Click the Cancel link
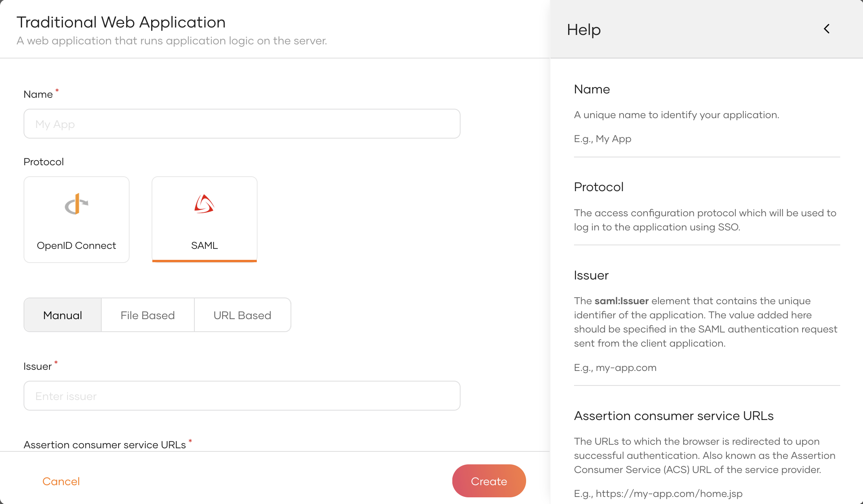Screen dimensions: 863x504 pyautogui.click(x=61, y=481)
